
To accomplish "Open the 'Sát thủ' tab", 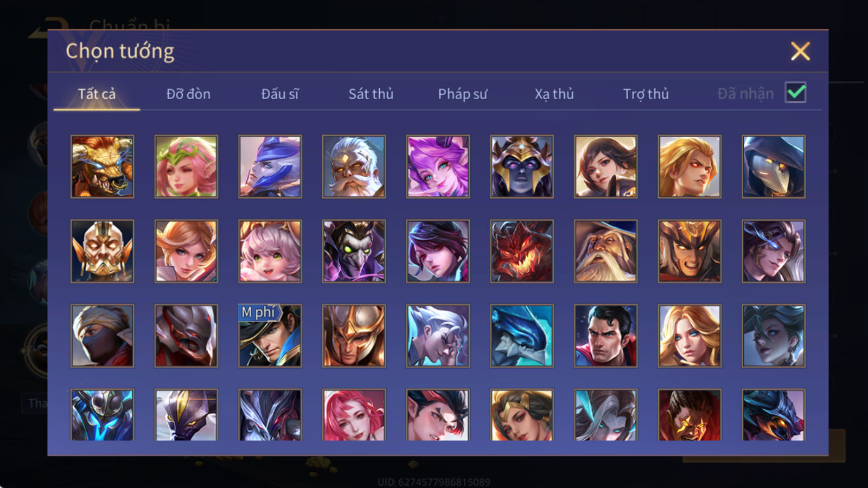I will pyautogui.click(x=371, y=94).
